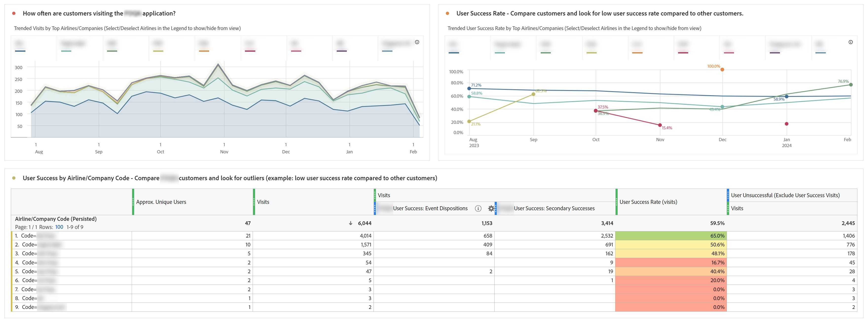Open the Event Dispositions column settings gear
Screen dimensions: 868x322
[491, 209]
